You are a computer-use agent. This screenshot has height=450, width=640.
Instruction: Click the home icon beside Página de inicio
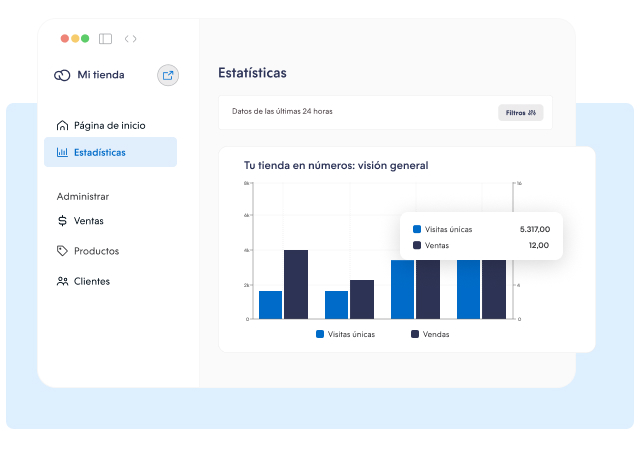tap(62, 125)
